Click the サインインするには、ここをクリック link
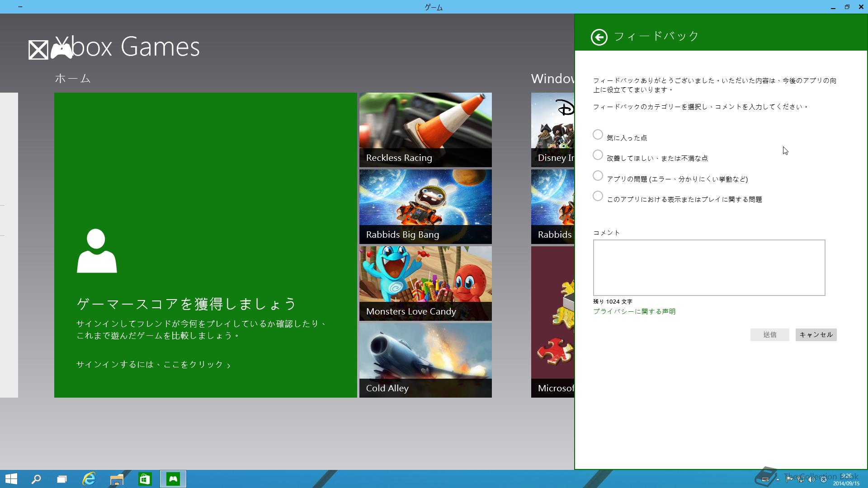The image size is (868, 488). 153,365
